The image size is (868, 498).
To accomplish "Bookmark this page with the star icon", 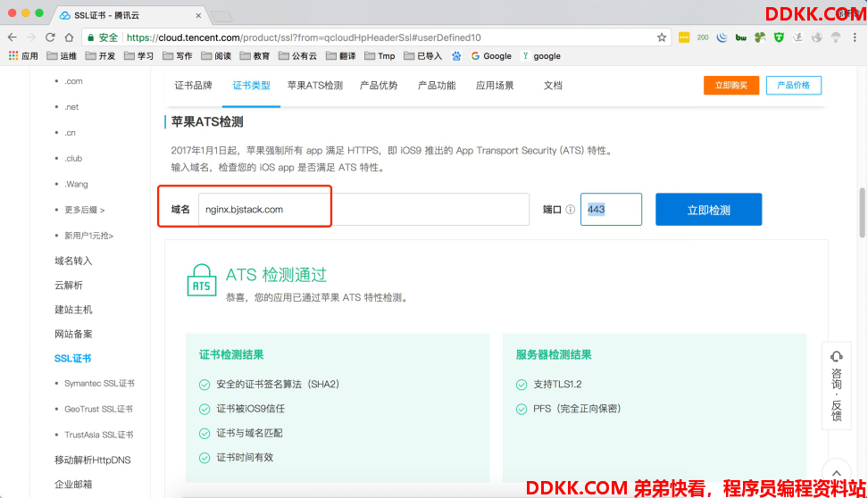I will click(x=662, y=37).
